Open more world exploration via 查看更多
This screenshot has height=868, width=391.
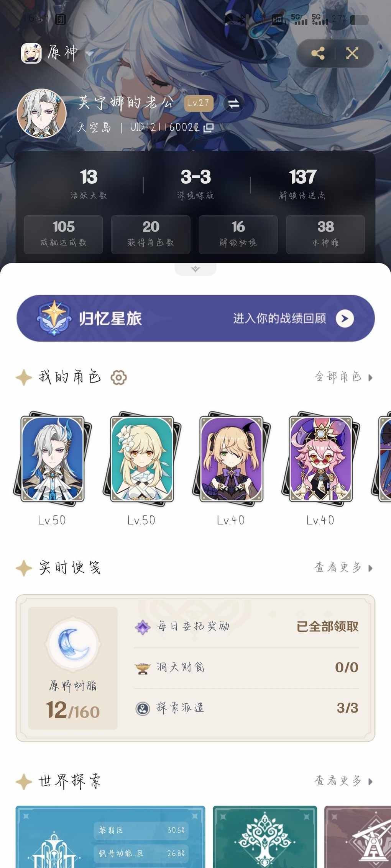(343, 781)
